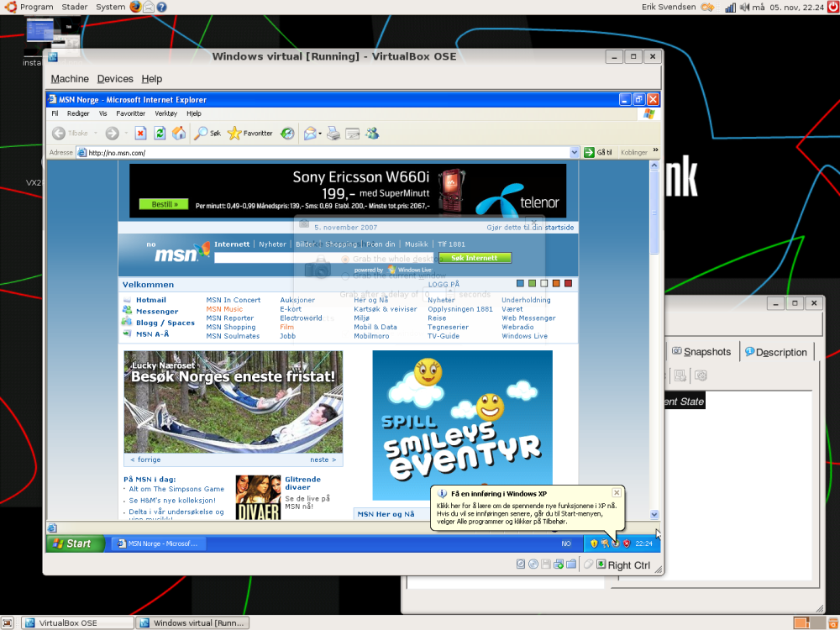Click the Edit icon next to the printer
Screen dimensions: 840x630
tap(353, 134)
